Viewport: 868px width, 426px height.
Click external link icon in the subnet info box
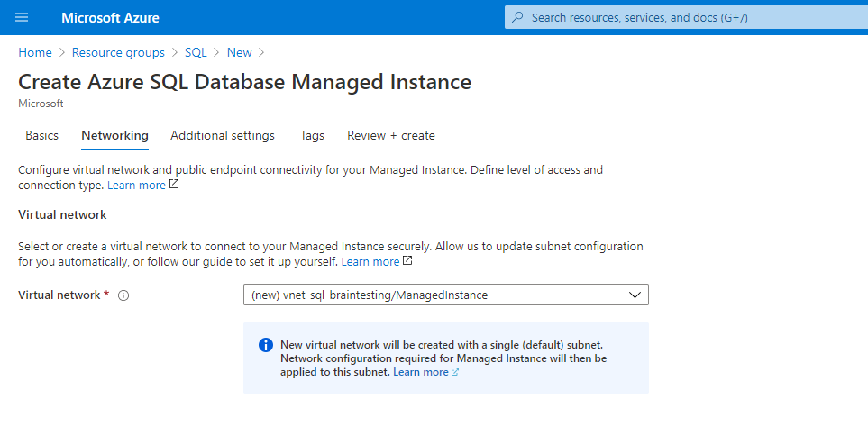click(455, 372)
